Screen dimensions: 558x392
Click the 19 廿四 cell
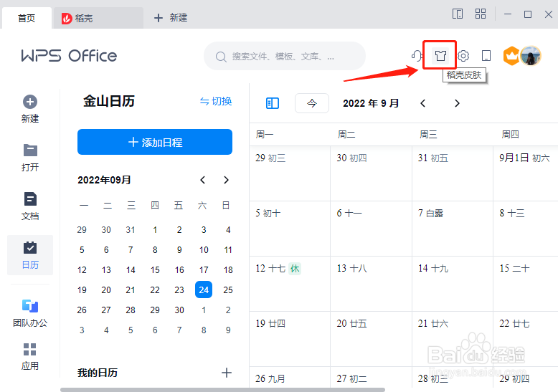tap(290, 339)
